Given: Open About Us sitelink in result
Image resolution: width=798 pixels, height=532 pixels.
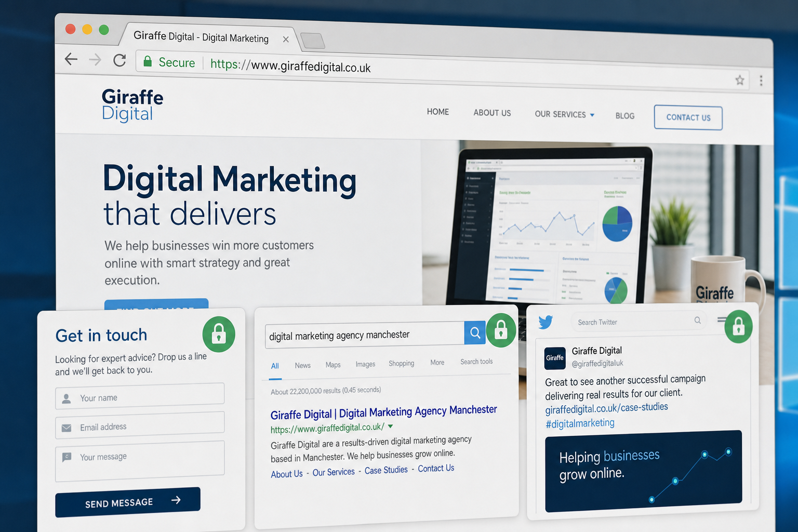Looking at the screenshot, I should 287,474.
